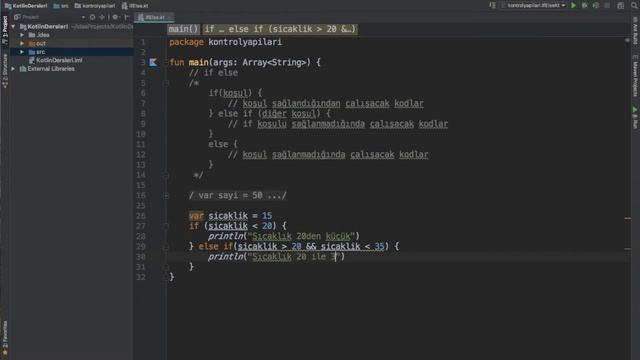The width and height of the screenshot is (640, 360).
Task: Click package name kontrolyapilari in code
Action: tap(245, 42)
